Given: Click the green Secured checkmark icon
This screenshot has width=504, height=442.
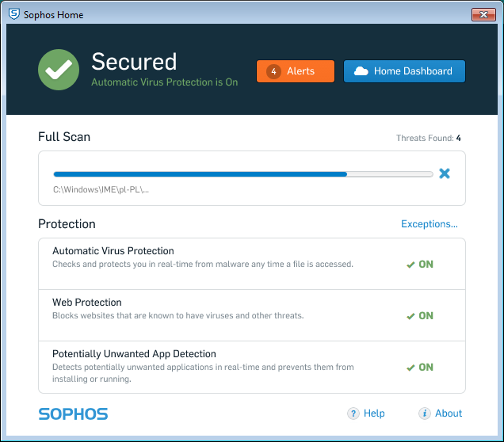Looking at the screenshot, I should [59, 70].
